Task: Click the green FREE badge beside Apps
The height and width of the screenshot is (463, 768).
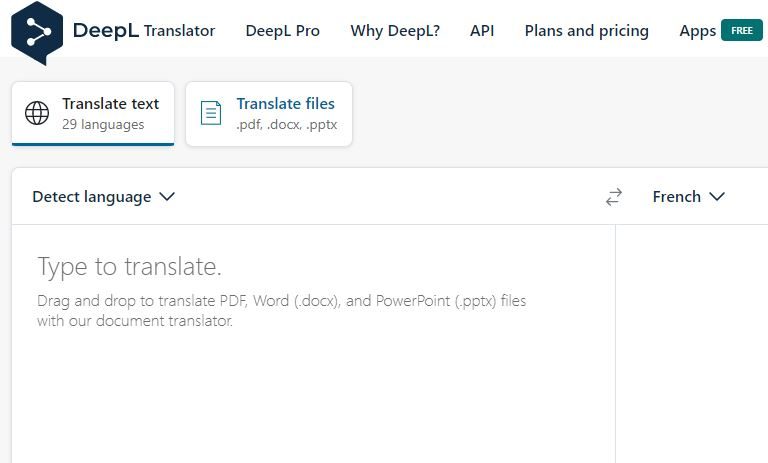Action: coord(741,31)
